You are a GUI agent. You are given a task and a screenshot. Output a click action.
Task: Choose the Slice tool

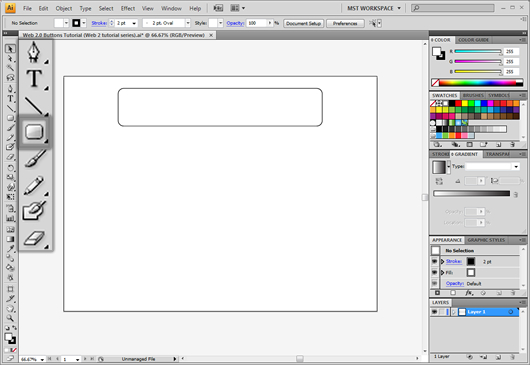point(10,298)
